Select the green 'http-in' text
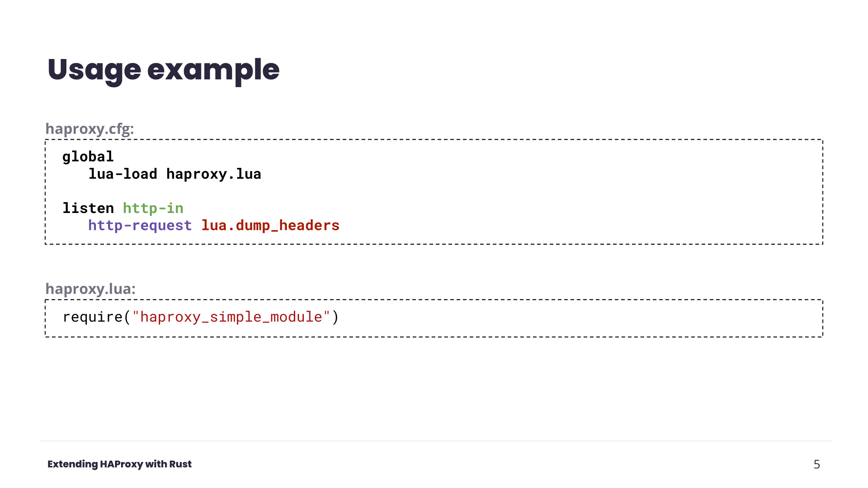The height and width of the screenshot is (488, 868). (153, 208)
